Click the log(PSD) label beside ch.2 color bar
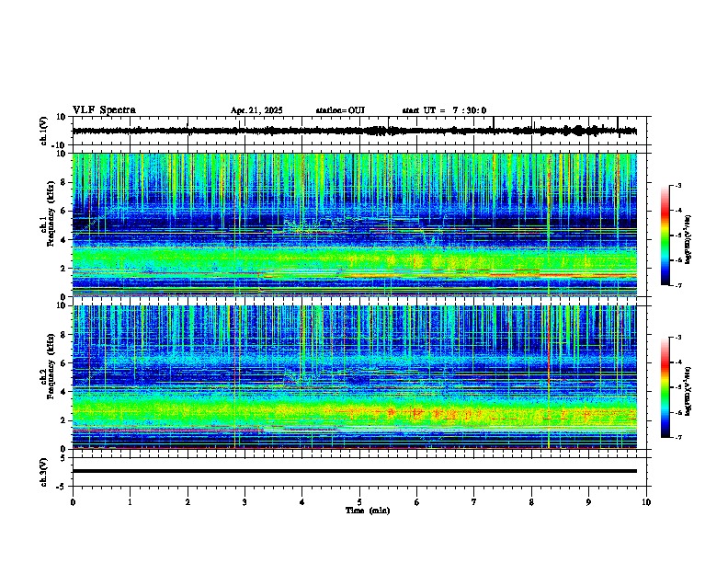Screen dimensions: 728x563 688,391
